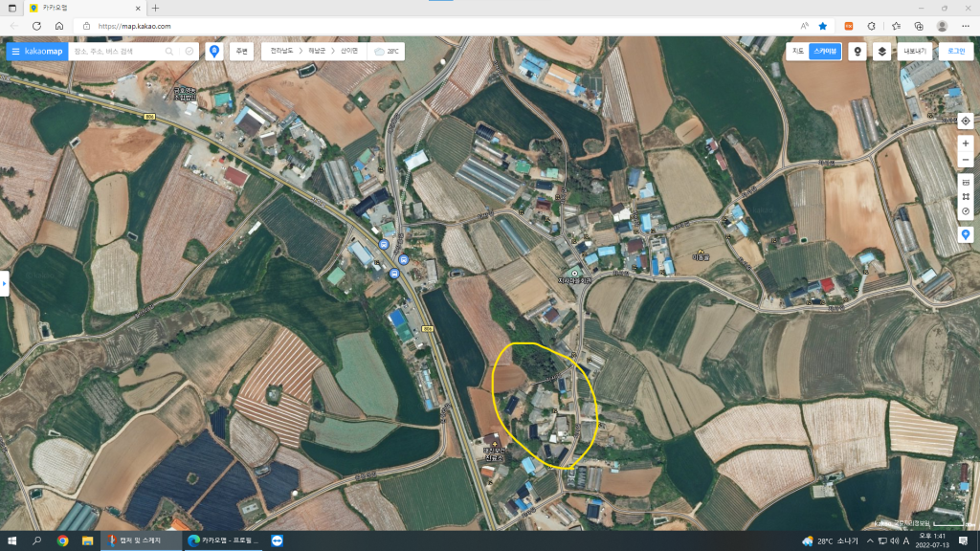Screen dimensions: 980x551
Task: Click the place search input field
Action: [115, 51]
